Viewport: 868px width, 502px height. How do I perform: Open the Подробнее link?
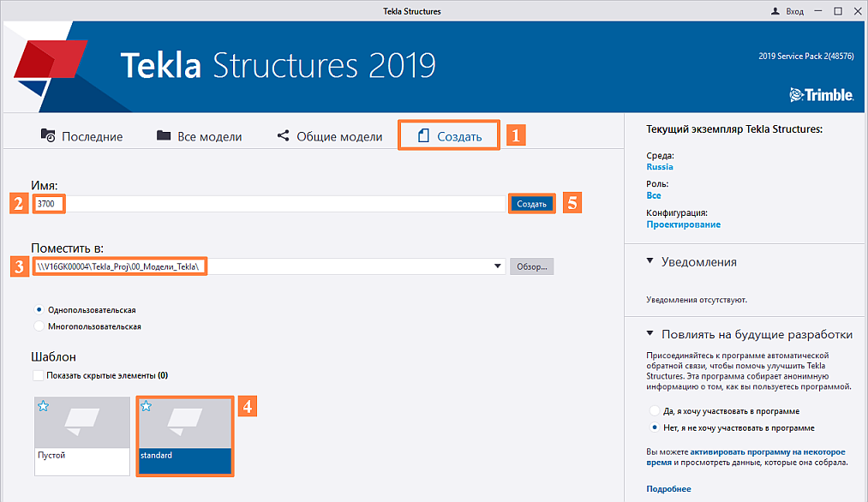click(x=668, y=488)
